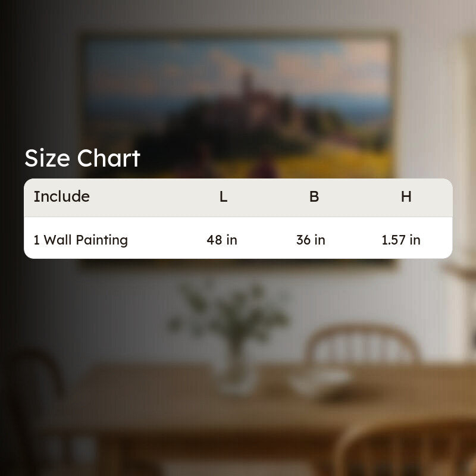The height and width of the screenshot is (476, 476).
Task: Click the white wall below the painting
Action: point(121,303)
